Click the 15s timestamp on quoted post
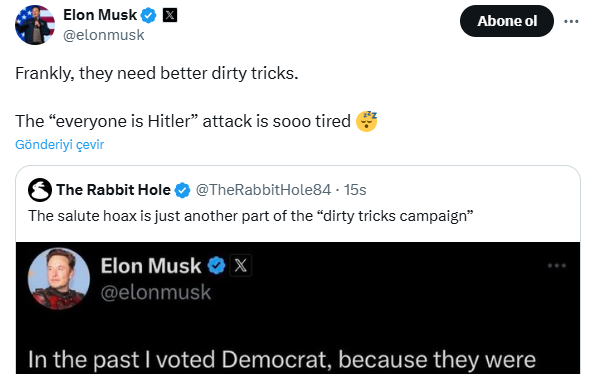 coord(355,190)
